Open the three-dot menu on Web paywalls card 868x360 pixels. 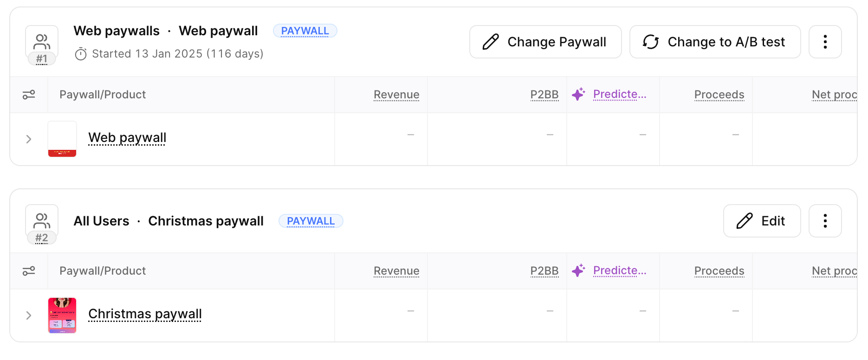825,42
